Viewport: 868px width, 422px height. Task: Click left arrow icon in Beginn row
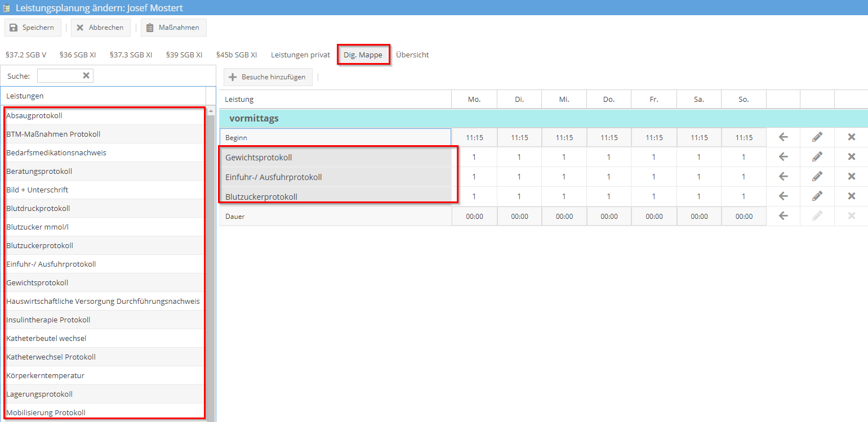(x=783, y=137)
